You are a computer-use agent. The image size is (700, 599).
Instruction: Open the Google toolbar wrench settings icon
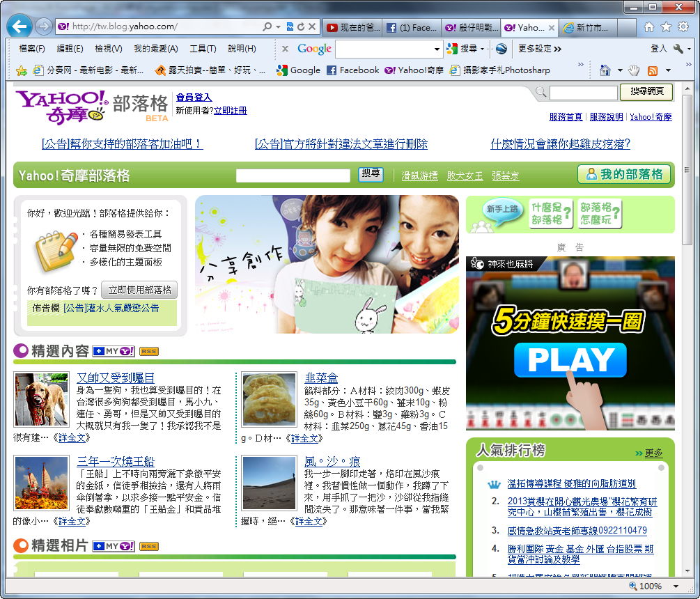point(678,49)
